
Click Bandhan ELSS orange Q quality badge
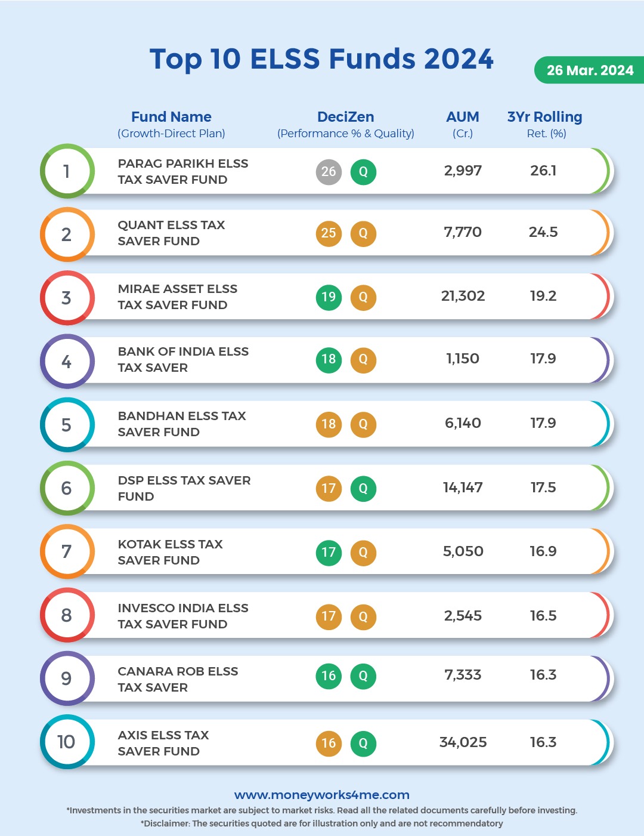coord(363,424)
